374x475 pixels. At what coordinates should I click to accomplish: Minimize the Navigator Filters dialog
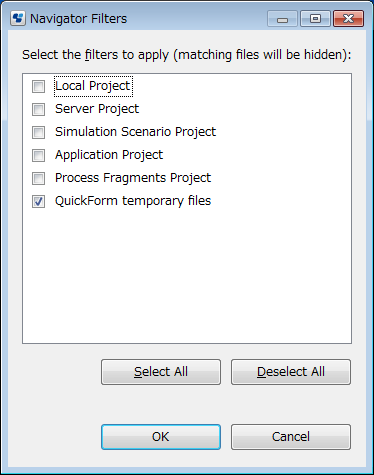point(282,19)
